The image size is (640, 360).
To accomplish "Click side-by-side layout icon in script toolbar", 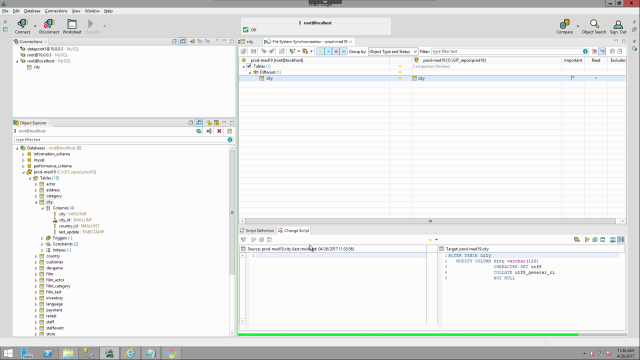I will click(621, 240).
